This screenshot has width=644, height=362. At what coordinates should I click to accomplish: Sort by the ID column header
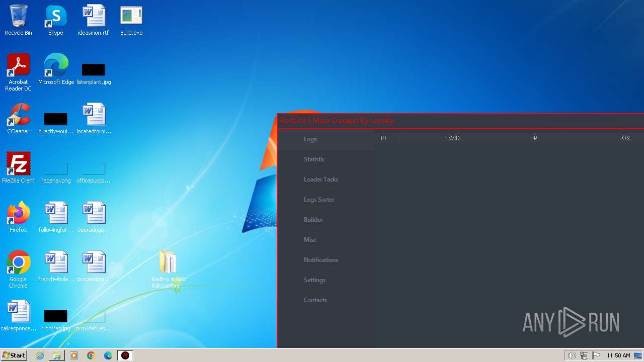[x=383, y=138]
